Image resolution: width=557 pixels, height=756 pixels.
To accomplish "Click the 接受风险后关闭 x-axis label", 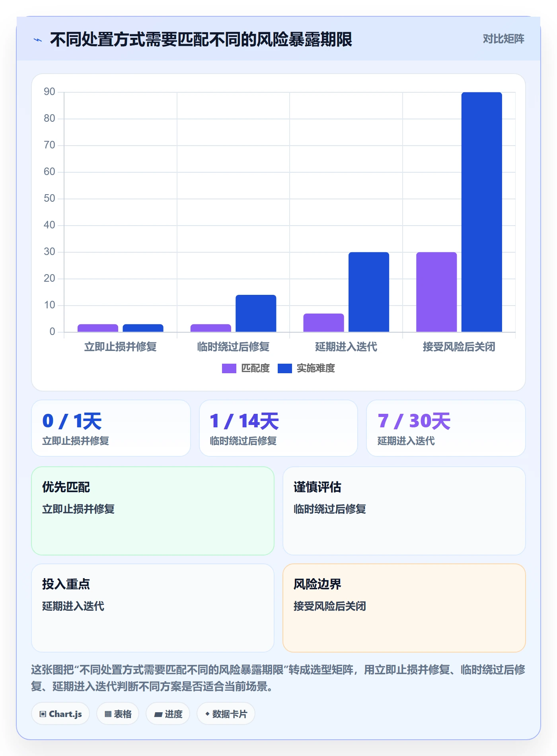I will (x=459, y=347).
